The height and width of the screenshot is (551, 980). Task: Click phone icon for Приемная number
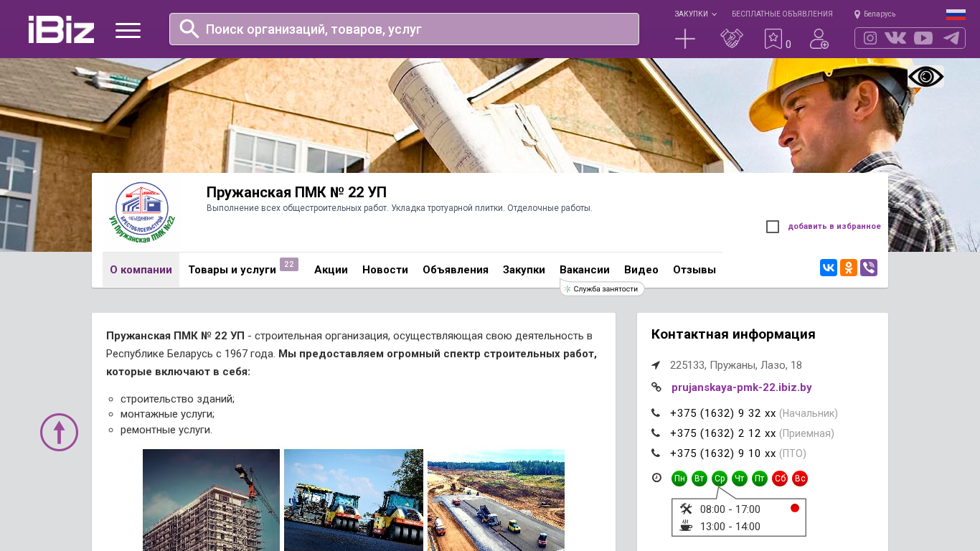[656, 433]
